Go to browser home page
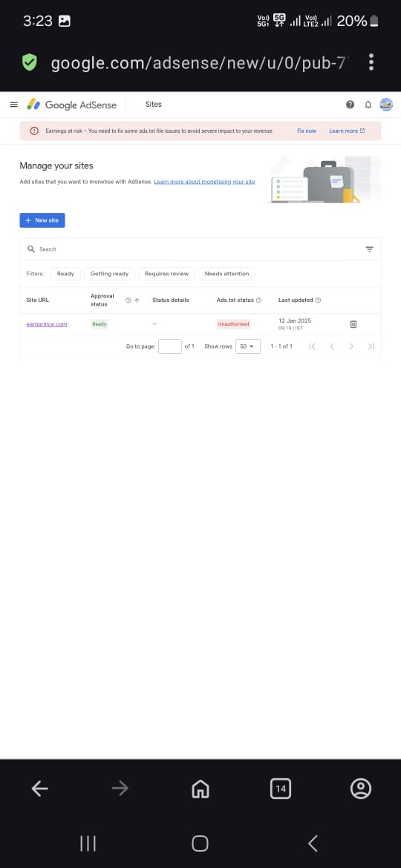401x868 pixels. [200, 789]
